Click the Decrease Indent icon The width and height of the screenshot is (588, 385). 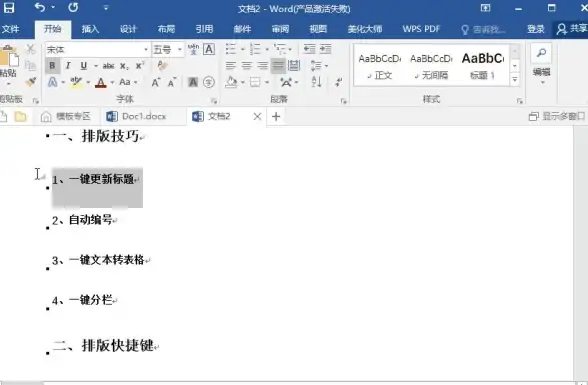pos(309,49)
